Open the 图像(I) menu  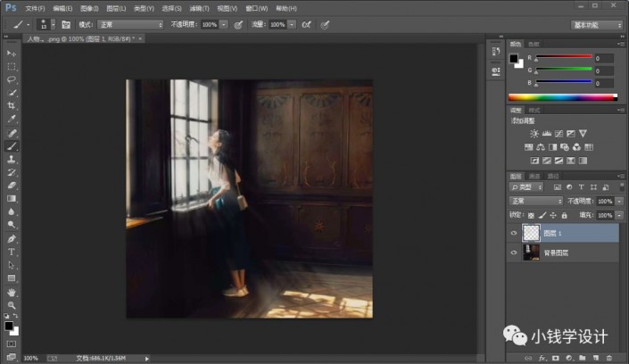[88, 8]
